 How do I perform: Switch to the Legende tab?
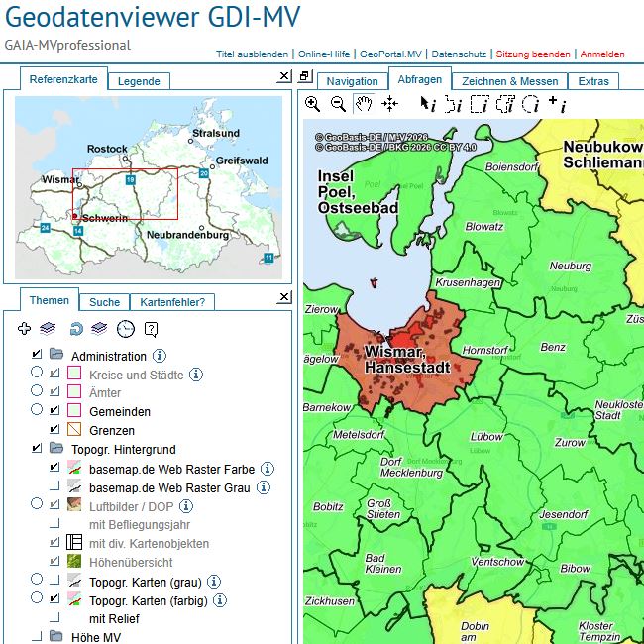point(139,81)
